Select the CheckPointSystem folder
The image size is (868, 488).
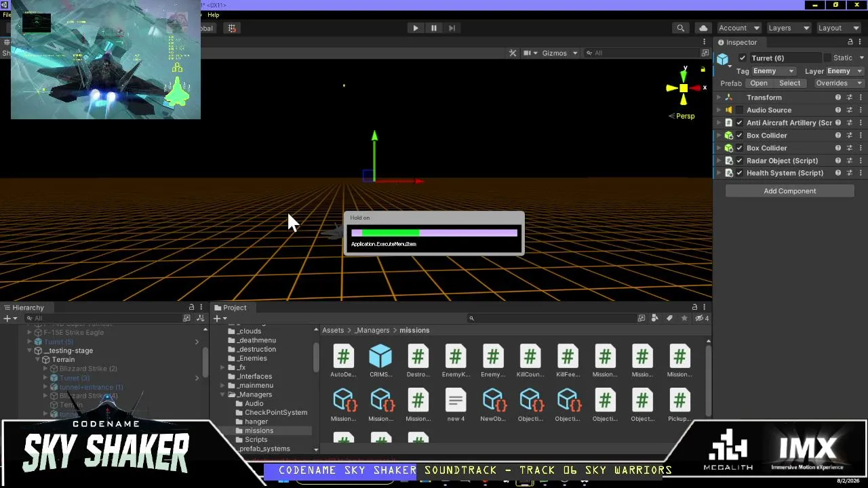point(276,412)
